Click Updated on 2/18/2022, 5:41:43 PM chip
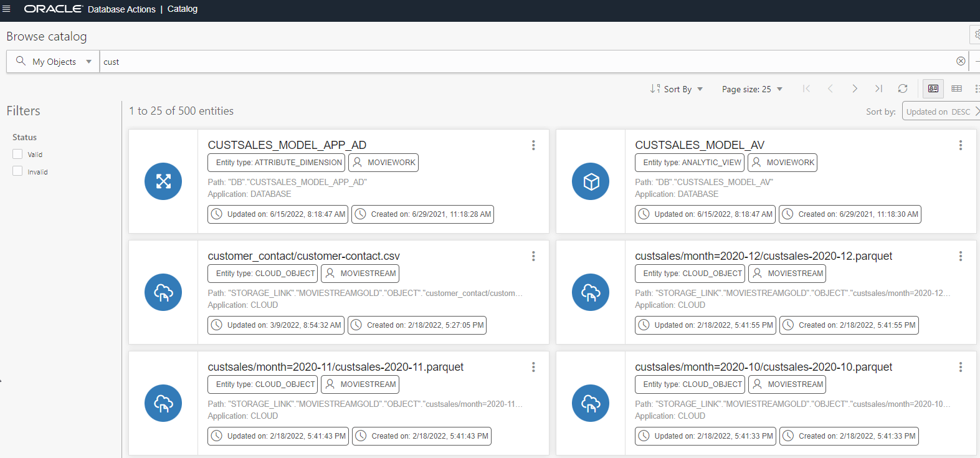 point(278,436)
